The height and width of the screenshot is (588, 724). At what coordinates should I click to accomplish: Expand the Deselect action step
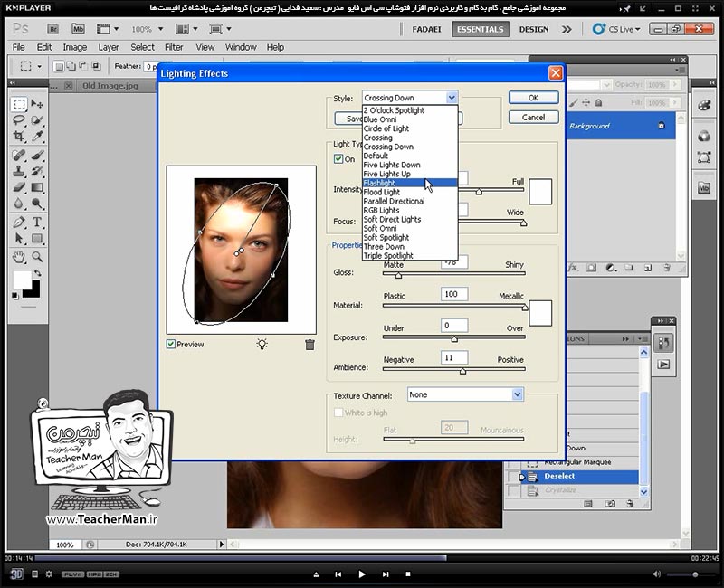coord(522,477)
